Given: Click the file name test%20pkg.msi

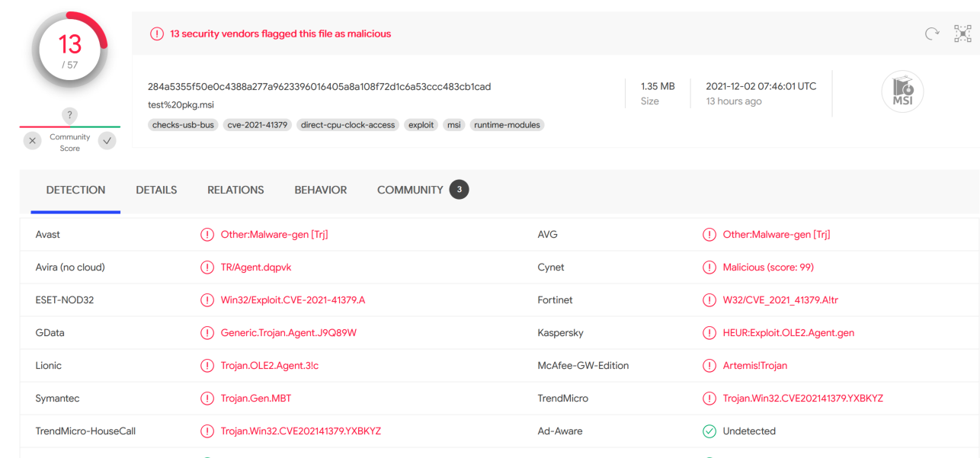Looking at the screenshot, I should [179, 104].
